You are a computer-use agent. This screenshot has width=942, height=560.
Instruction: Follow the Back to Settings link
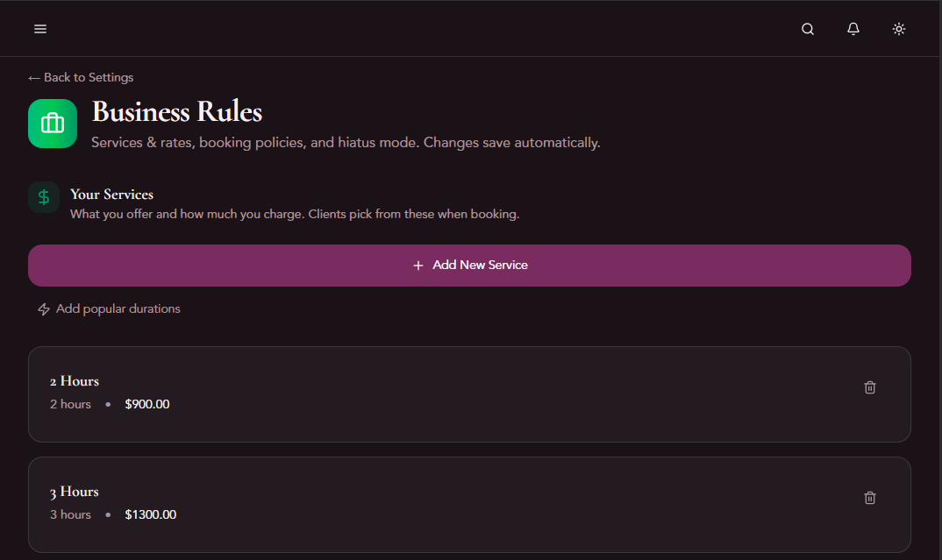tap(81, 77)
